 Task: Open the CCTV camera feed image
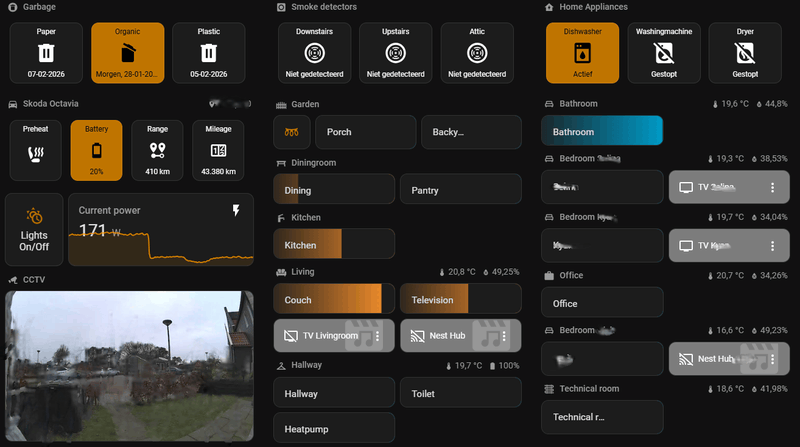[130, 366]
